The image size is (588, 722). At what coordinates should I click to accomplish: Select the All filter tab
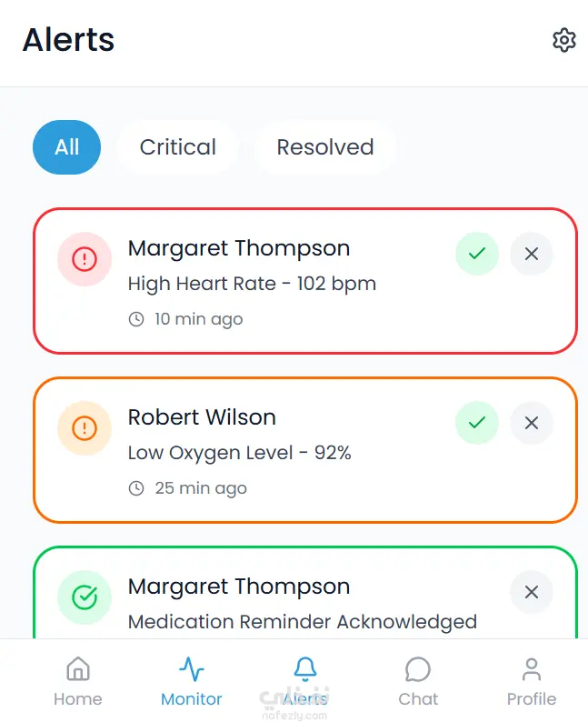pos(66,147)
